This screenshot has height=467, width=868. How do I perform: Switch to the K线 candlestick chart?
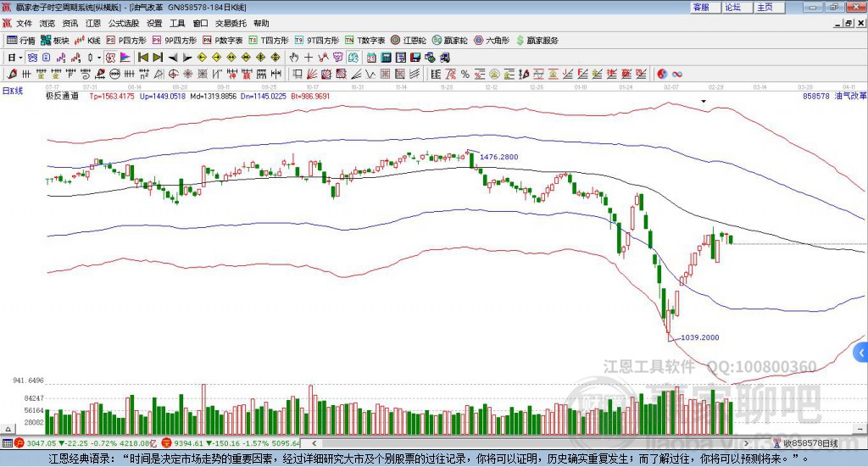pyautogui.click(x=87, y=41)
